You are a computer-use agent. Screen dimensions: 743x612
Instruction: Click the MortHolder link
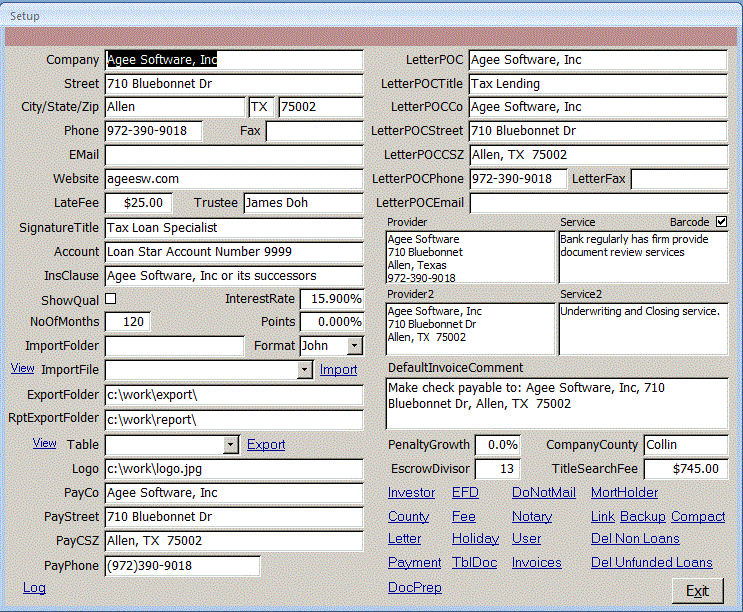click(x=624, y=493)
